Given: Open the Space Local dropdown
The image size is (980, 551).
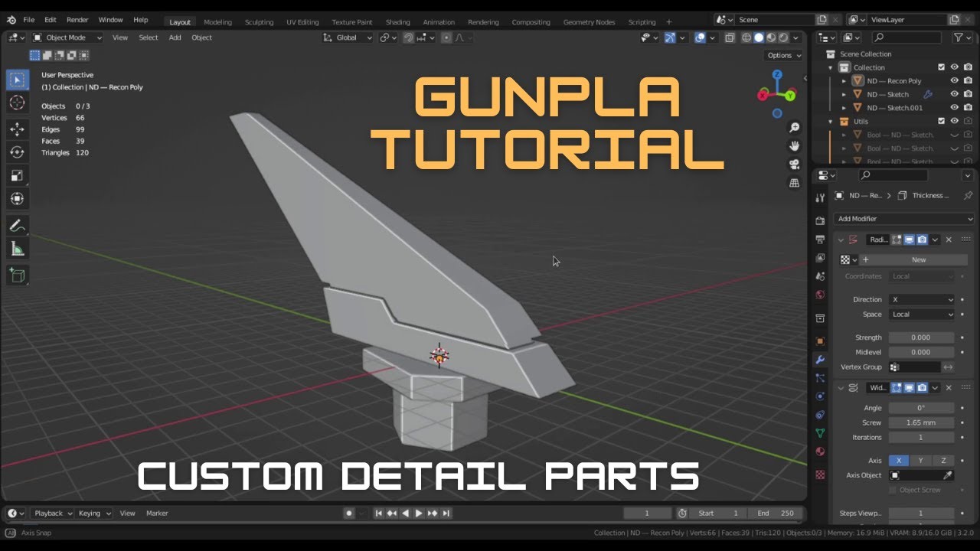Looking at the screenshot, I should click(922, 315).
